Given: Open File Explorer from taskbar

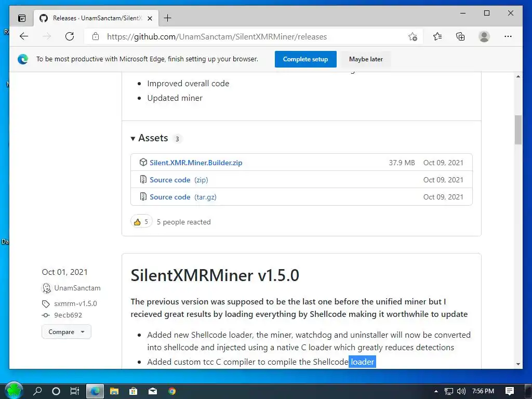Looking at the screenshot, I should coord(114,391).
